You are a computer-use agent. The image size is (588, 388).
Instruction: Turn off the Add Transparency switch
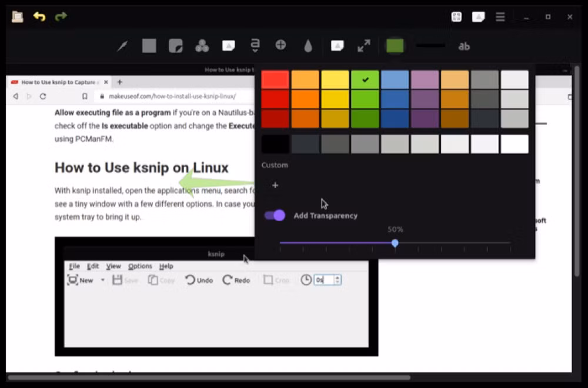point(275,215)
